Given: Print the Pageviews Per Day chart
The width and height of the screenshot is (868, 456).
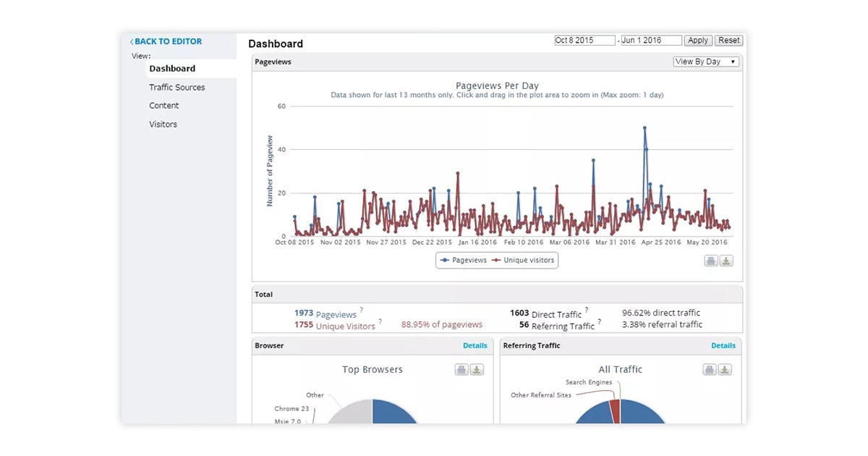Looking at the screenshot, I should click(x=711, y=261).
